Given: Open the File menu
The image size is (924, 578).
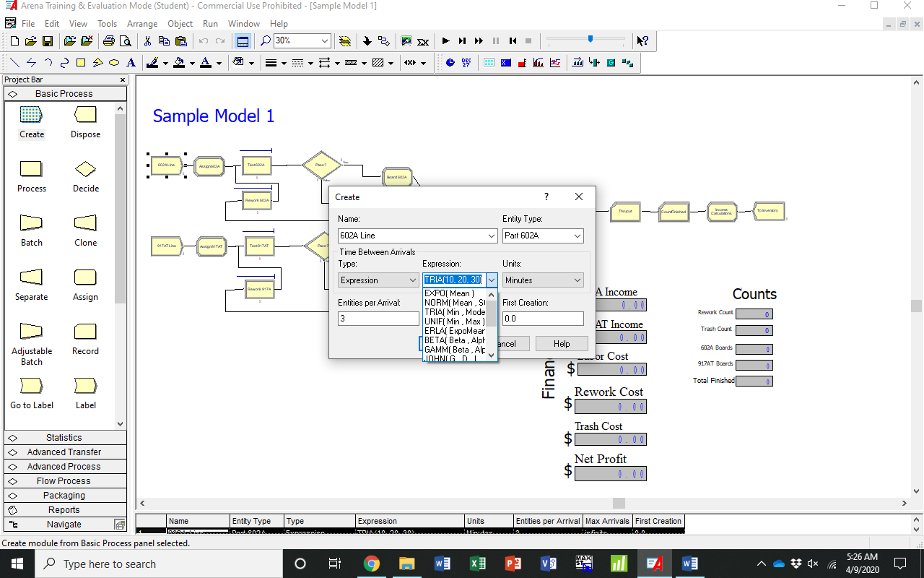Looking at the screenshot, I should (x=28, y=24).
